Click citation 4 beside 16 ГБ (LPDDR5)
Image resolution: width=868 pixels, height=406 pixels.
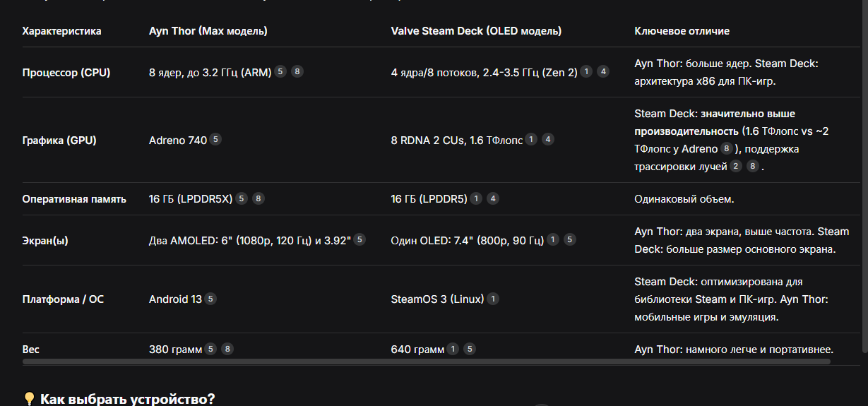pyautogui.click(x=493, y=198)
